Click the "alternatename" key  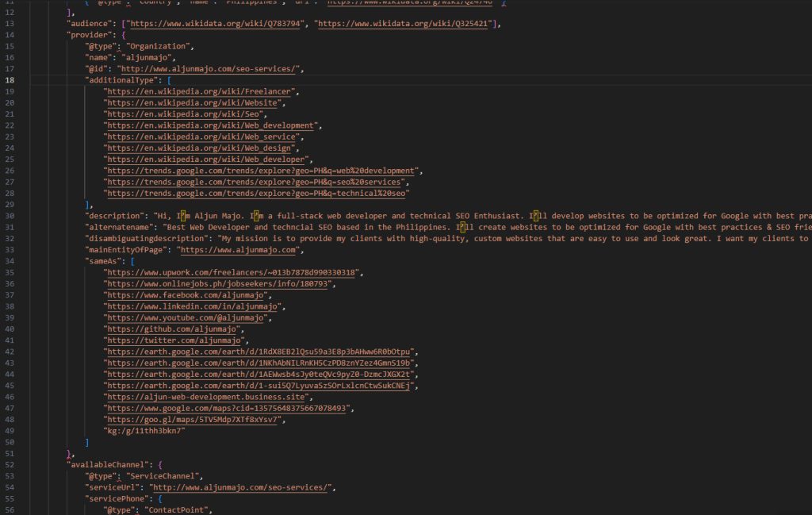119,228
